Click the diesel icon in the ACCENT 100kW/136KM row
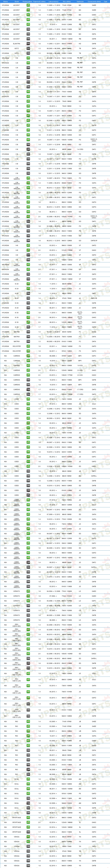The image size is (110, 868). [x=28, y=39]
